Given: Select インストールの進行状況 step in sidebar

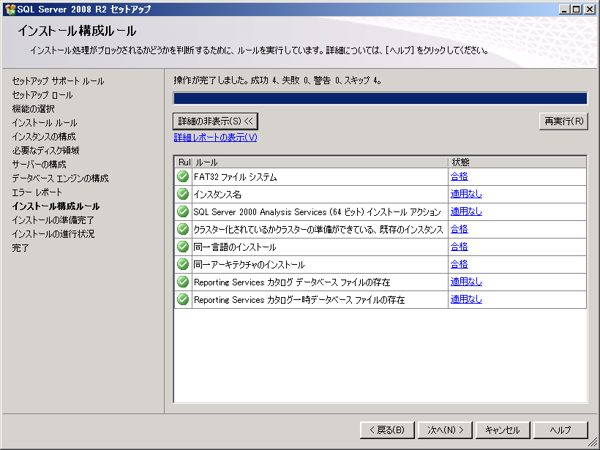Looking at the screenshot, I should [53, 234].
